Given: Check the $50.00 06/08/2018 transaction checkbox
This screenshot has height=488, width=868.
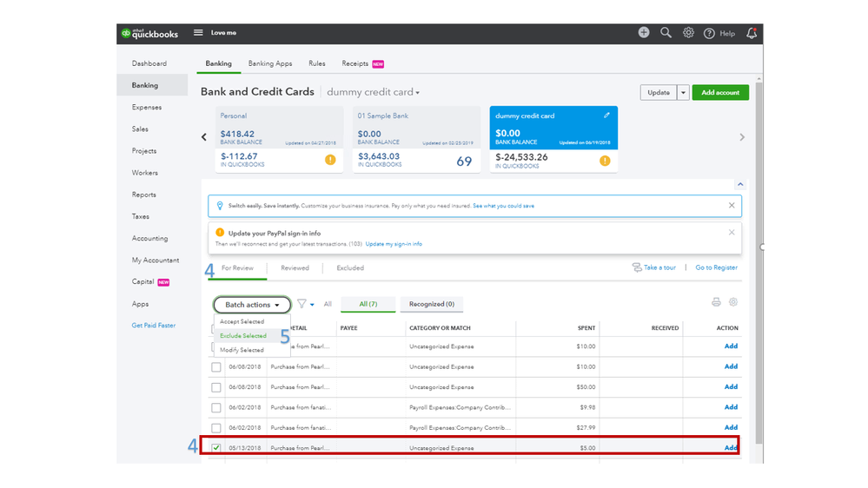Looking at the screenshot, I should point(216,387).
